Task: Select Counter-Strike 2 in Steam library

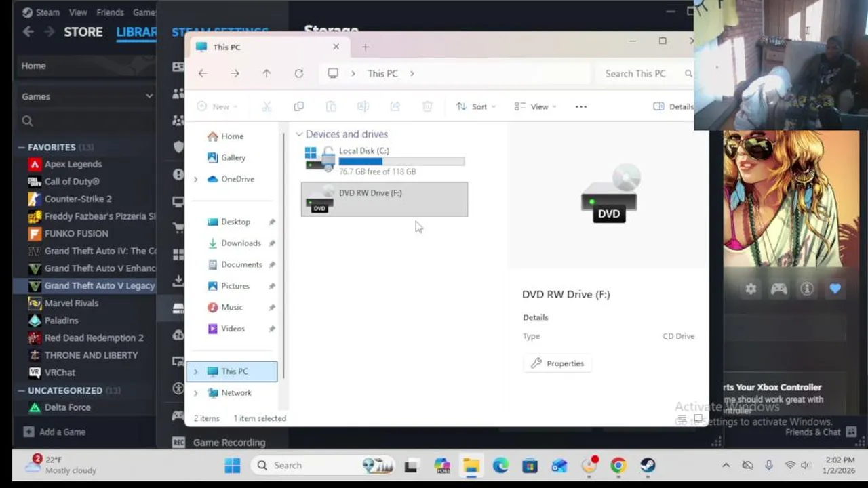Action: tap(78, 199)
